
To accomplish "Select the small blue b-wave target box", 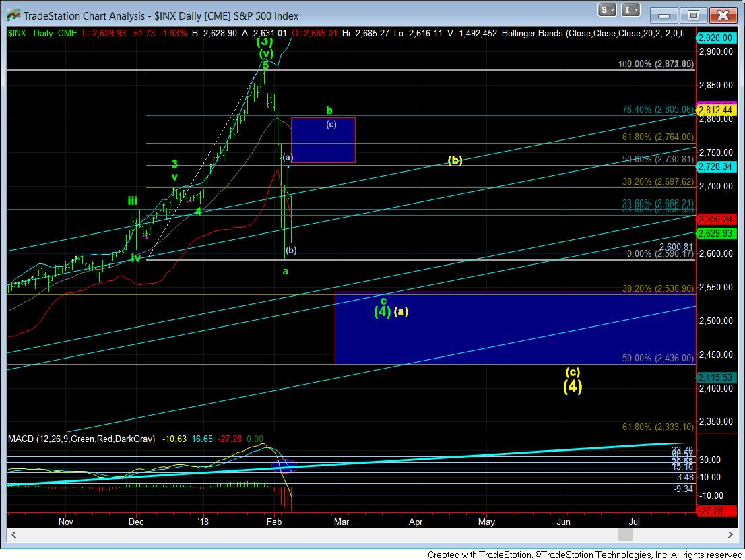I will 323,140.
